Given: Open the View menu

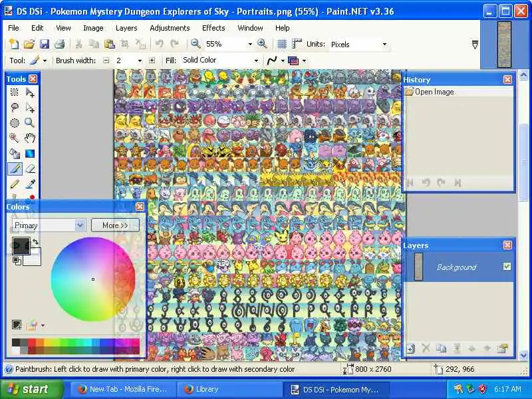Looking at the screenshot, I should pos(63,28).
